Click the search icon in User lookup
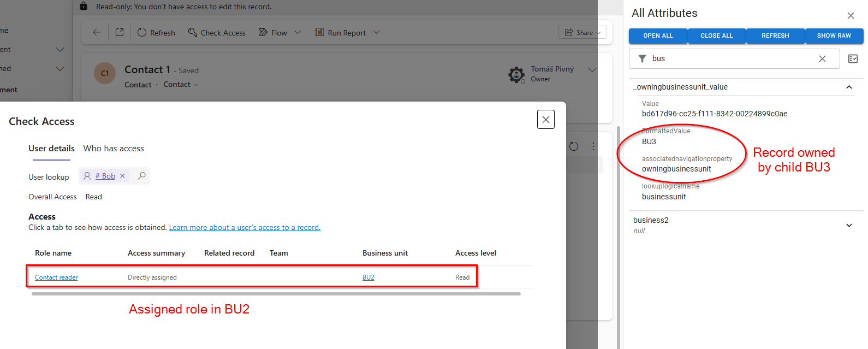The image size is (868, 349). coord(141,176)
